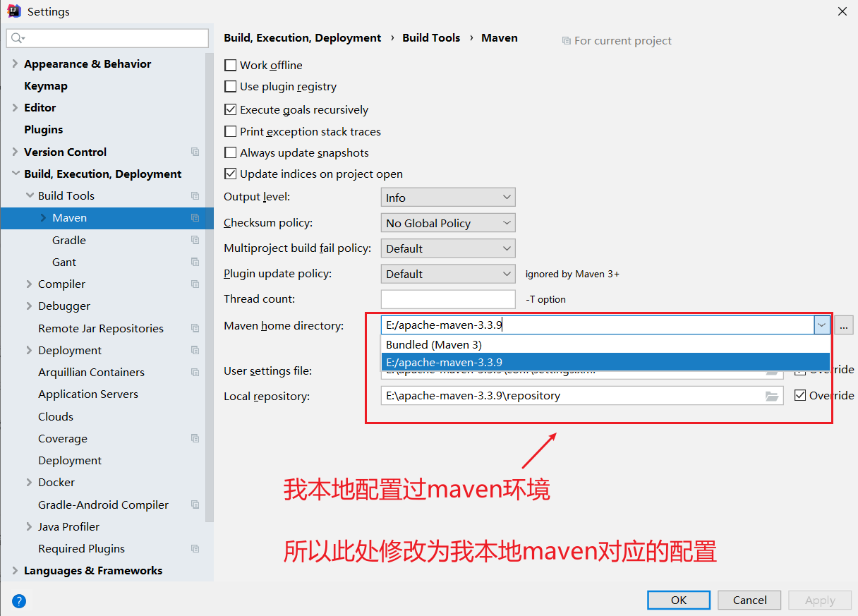Viewport: 858px width, 616px height.
Task: Click the project-level icon beside Arquillian Containers
Action: tap(195, 372)
